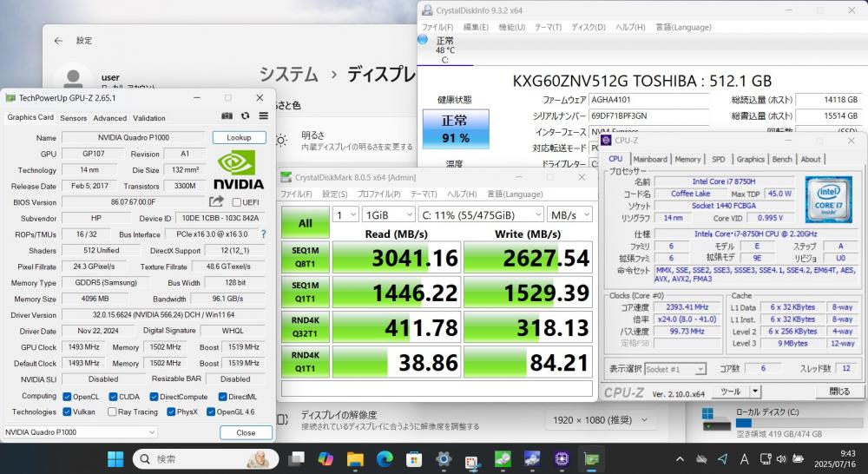Toggle the DirectCompute checkbox
Viewport: 868px width, 474px height.
(154, 397)
